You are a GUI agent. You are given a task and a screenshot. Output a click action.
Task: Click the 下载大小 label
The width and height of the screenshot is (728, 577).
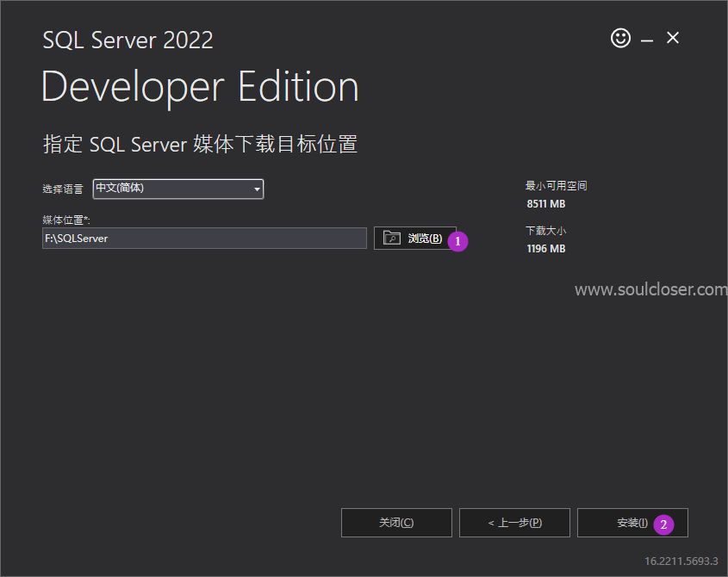click(545, 231)
